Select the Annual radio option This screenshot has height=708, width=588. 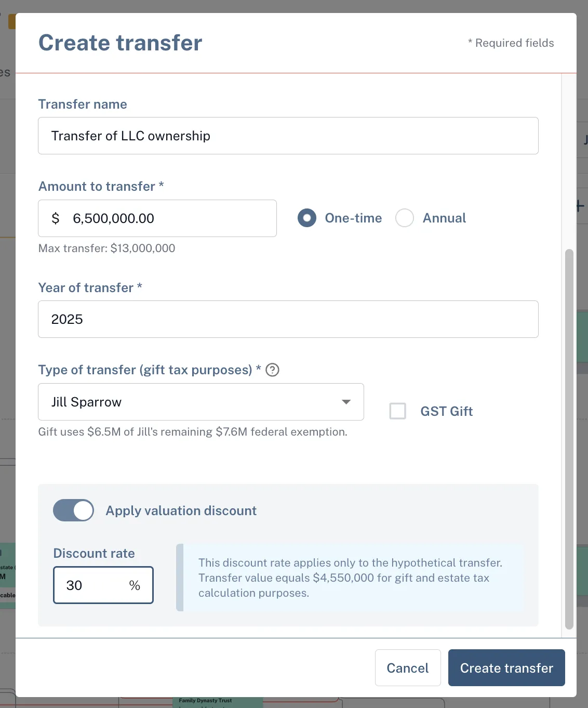click(405, 218)
